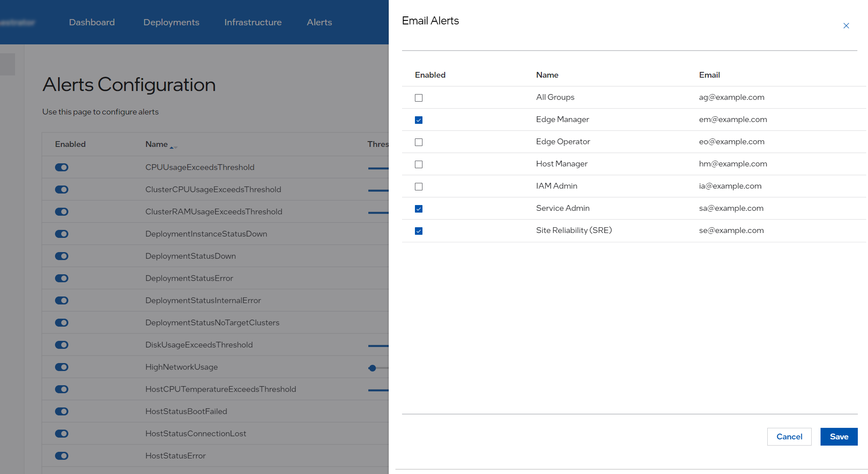This screenshot has height=474, width=868.
Task: Enable email alerts for All Groups
Action: [418, 98]
